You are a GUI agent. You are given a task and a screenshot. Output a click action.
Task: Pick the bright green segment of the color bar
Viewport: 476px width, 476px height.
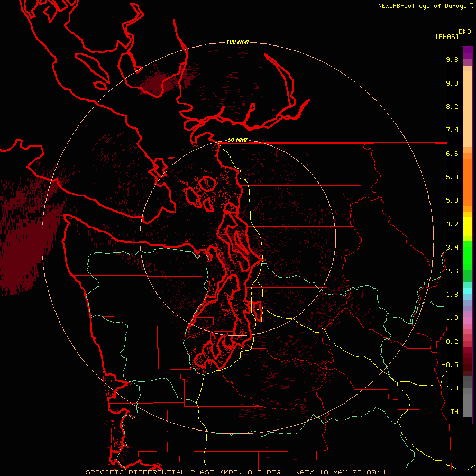coord(467,255)
